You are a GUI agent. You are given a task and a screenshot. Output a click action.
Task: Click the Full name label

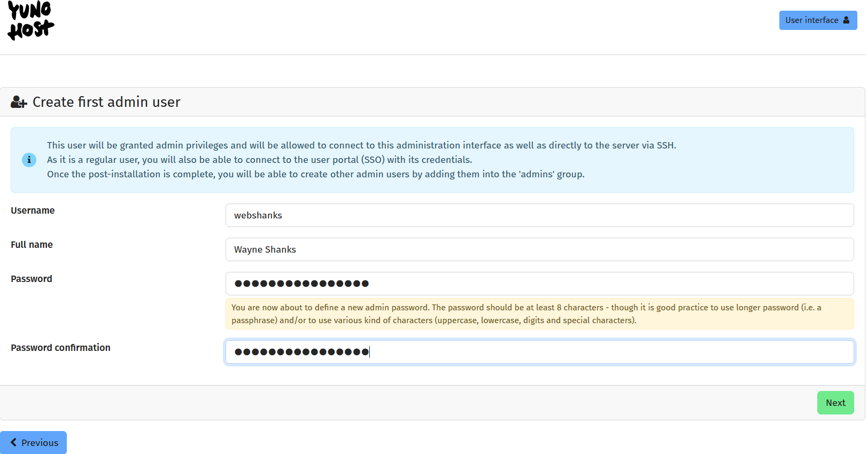[x=32, y=245]
